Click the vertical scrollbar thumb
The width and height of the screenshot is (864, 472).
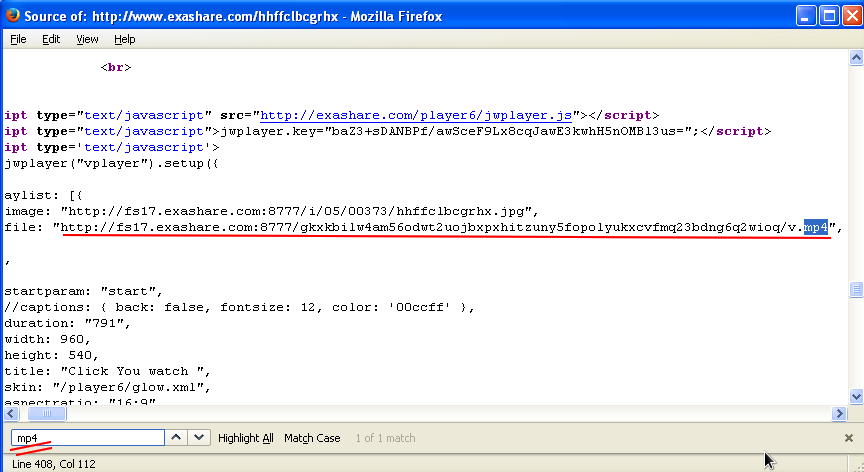pyautogui.click(x=856, y=289)
